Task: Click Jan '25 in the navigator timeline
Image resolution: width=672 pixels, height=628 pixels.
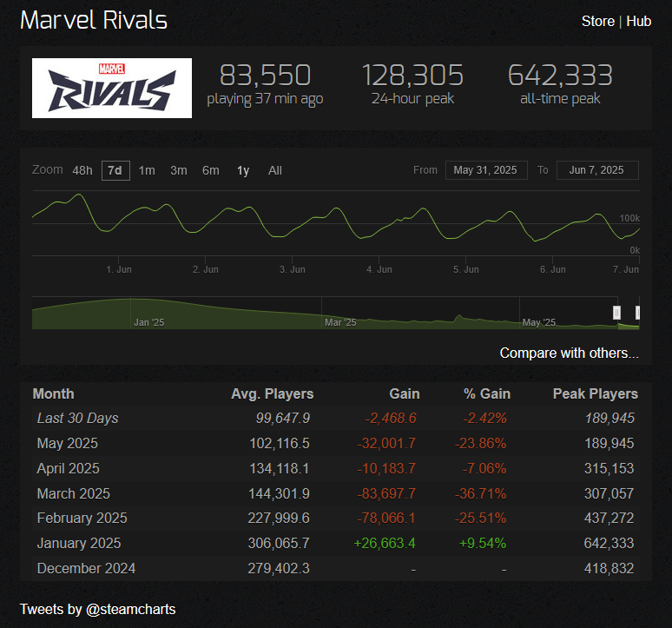Action: [149, 322]
